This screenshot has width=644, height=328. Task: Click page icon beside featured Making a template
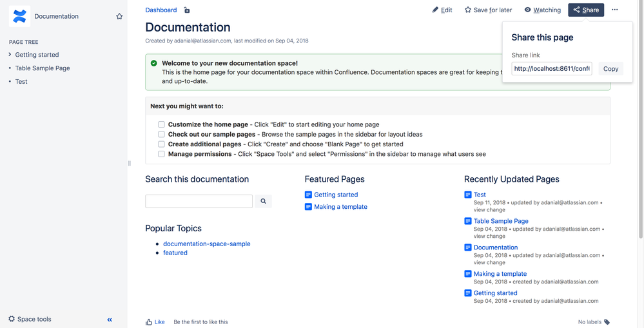(x=308, y=207)
